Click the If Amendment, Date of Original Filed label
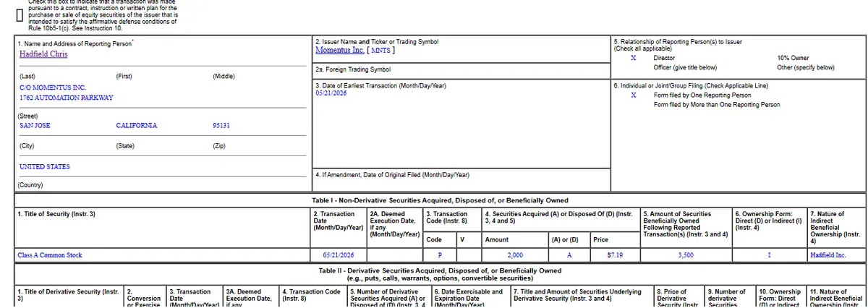The image size is (868, 308). 393,175
